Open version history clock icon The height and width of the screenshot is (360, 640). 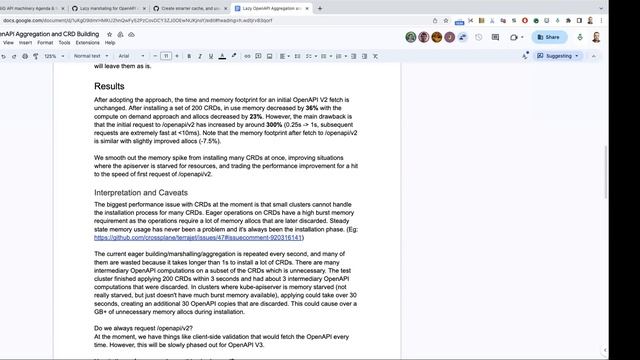point(478,37)
